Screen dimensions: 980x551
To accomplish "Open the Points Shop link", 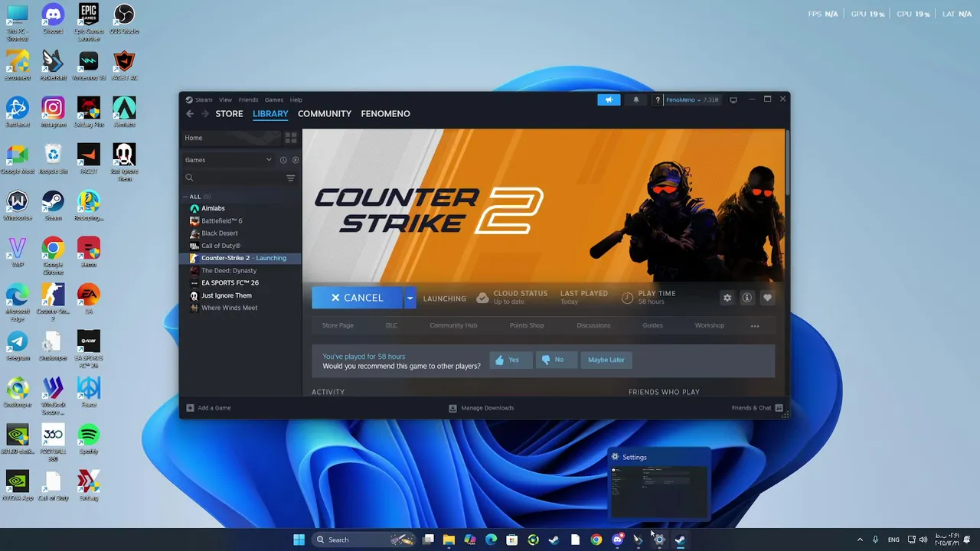I will (527, 326).
